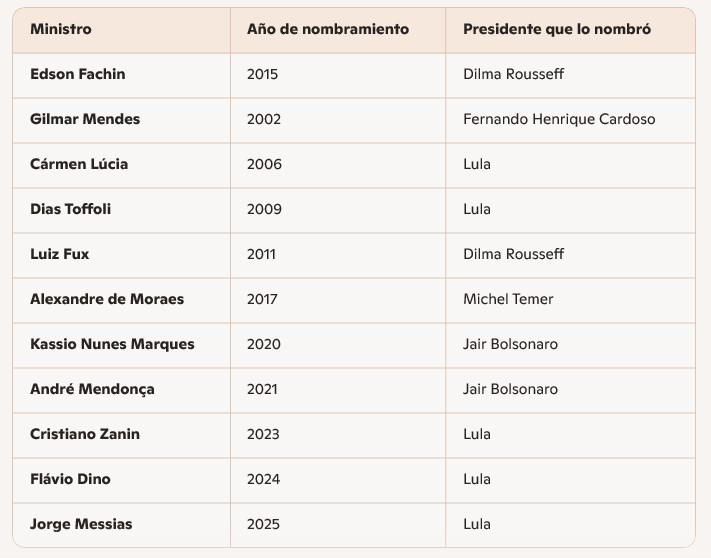Click the "Ministro" column header
711x558 pixels.
click(61, 29)
